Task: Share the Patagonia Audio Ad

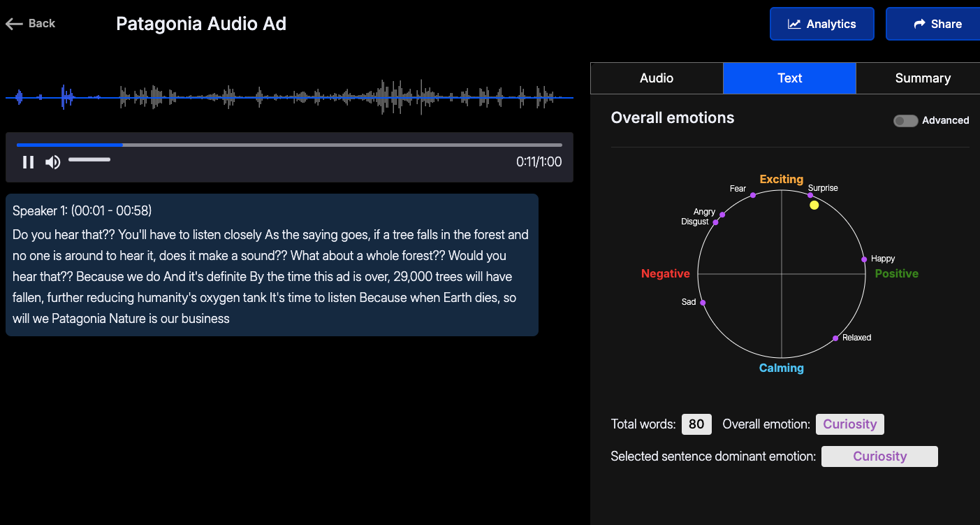Action: click(933, 24)
